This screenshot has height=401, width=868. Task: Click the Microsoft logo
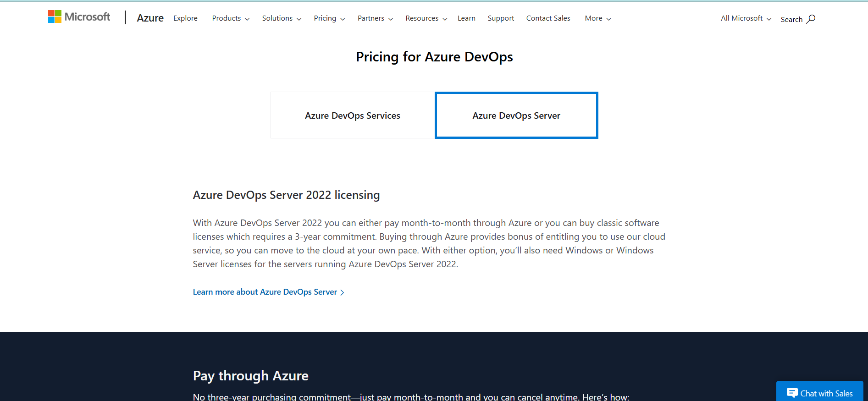tap(79, 17)
